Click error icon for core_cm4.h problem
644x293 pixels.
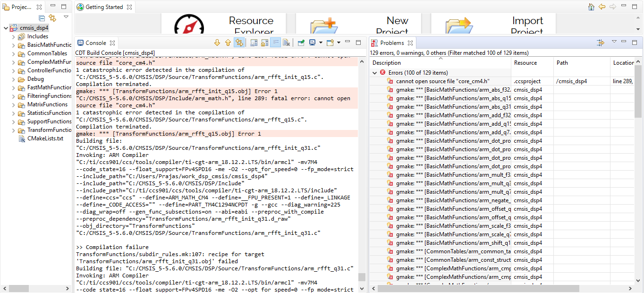390,81
